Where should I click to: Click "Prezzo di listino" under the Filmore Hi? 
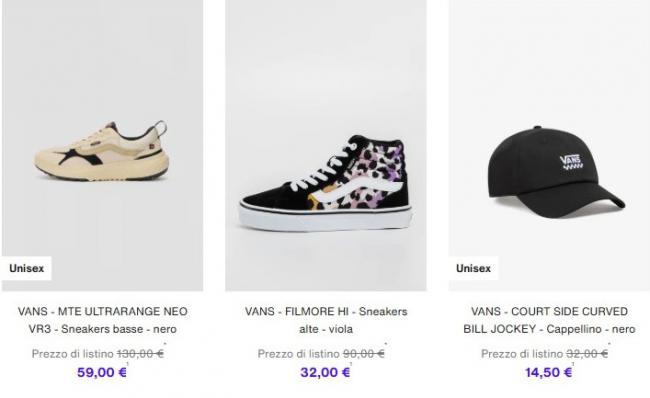298,354
